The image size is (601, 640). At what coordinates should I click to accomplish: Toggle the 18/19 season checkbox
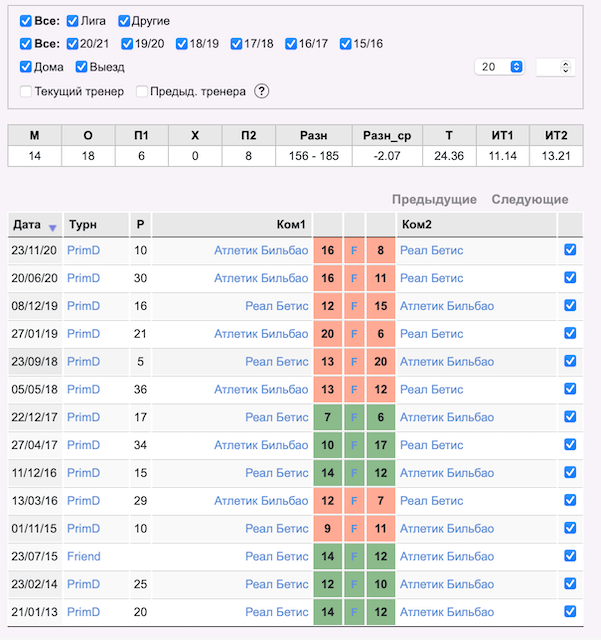click(x=182, y=44)
